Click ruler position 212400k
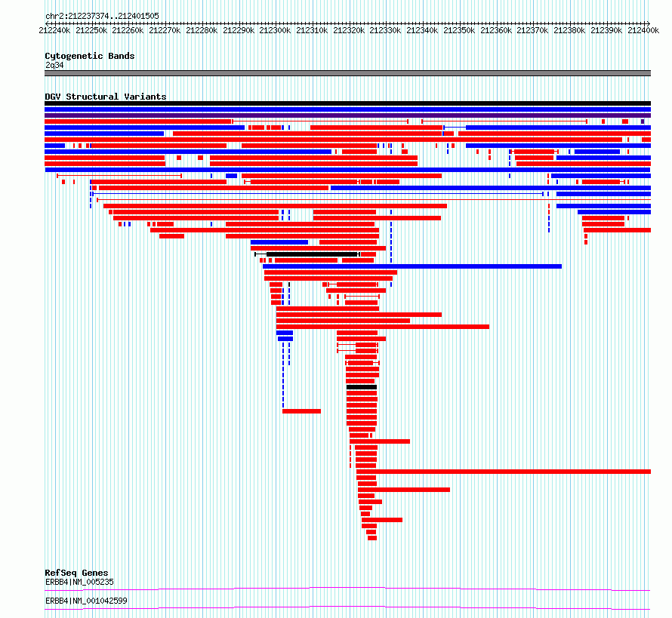Image resolution: width=672 pixels, height=618 pixels. (643, 30)
